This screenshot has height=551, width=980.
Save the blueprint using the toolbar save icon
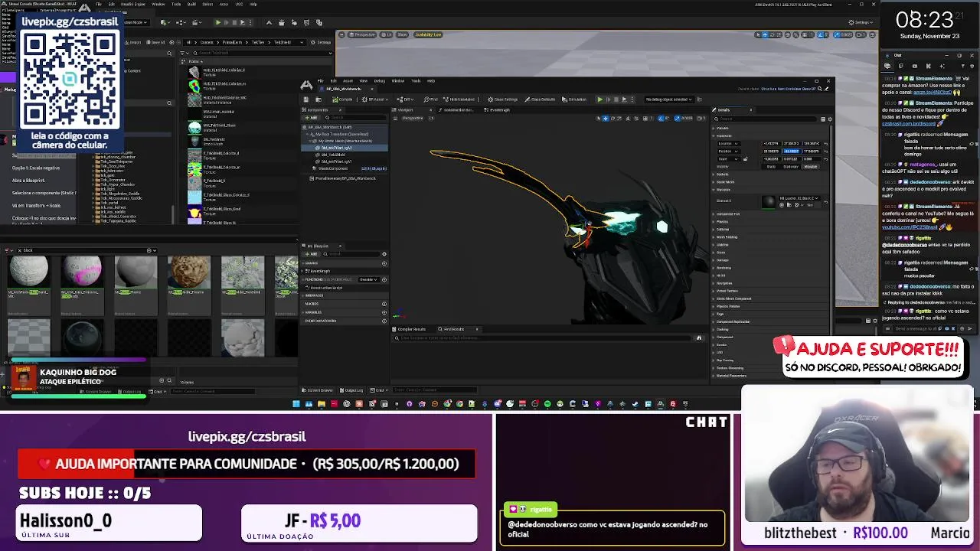306,99
